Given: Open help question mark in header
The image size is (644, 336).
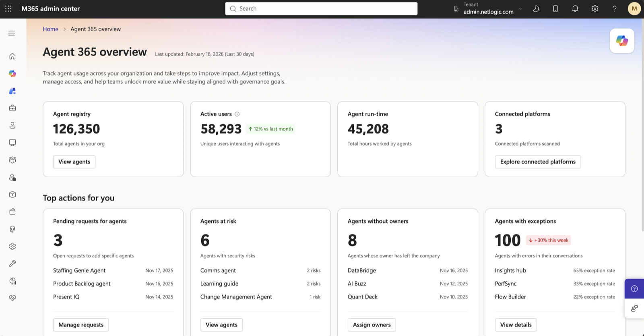Looking at the screenshot, I should click(615, 8).
